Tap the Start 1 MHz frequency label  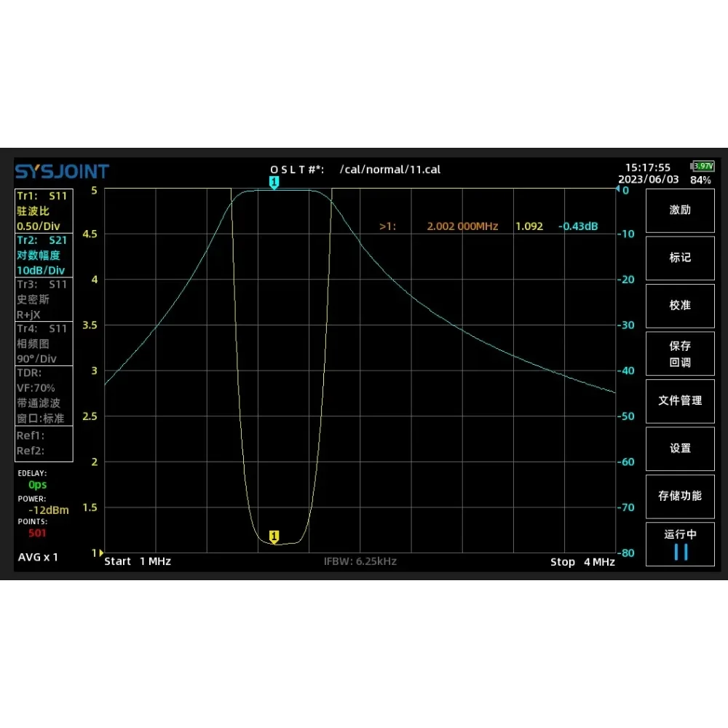click(138, 561)
